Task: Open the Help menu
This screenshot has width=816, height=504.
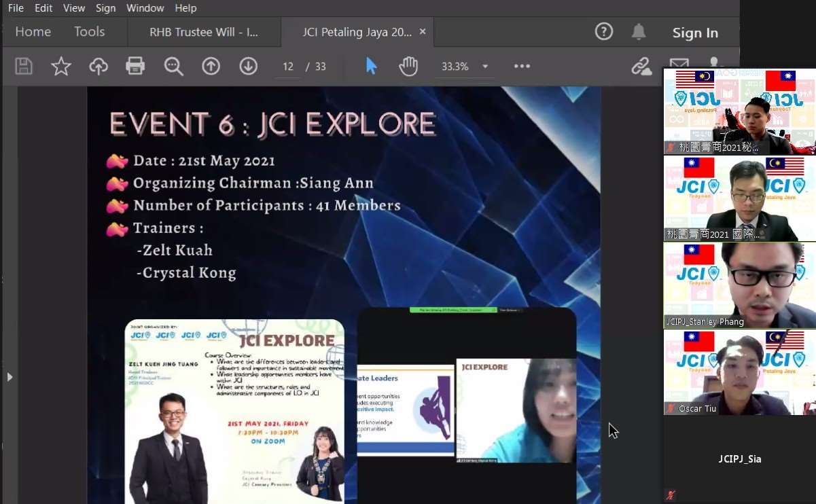Action: click(185, 8)
